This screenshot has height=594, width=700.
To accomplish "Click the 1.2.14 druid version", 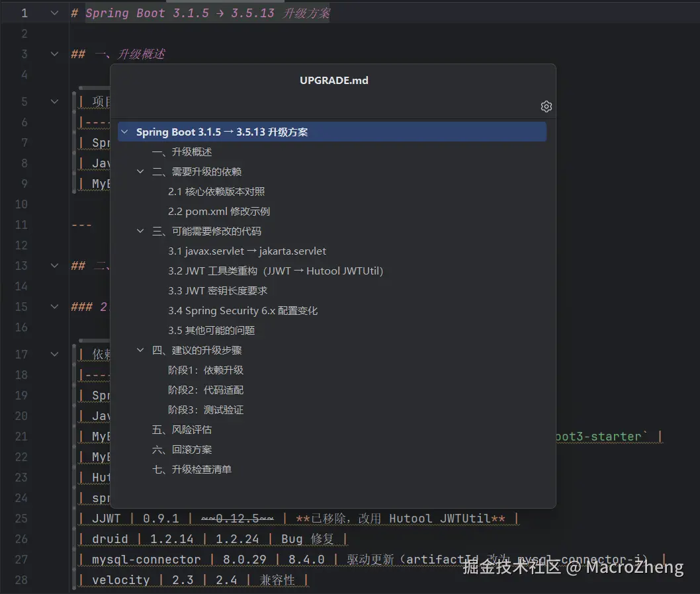I will 172,538.
